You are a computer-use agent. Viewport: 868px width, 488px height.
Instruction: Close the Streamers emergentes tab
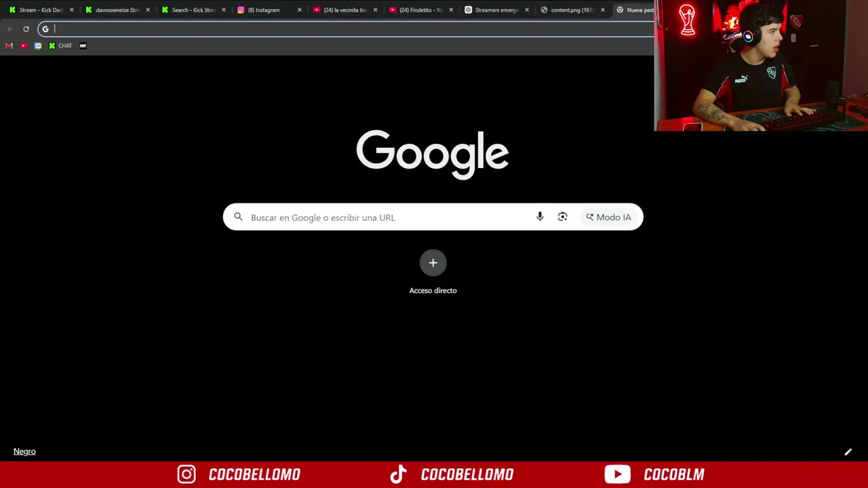(x=527, y=10)
